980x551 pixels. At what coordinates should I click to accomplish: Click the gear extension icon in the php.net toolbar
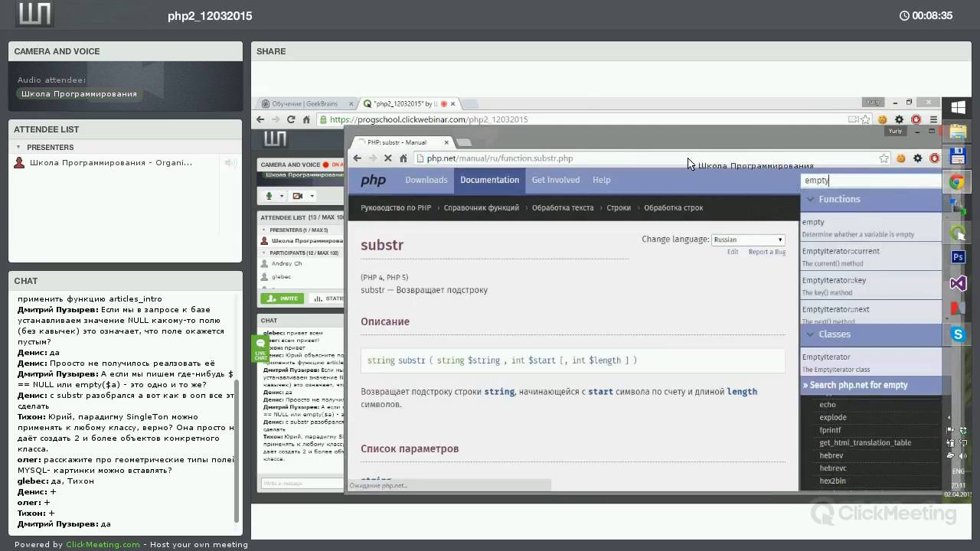[918, 158]
